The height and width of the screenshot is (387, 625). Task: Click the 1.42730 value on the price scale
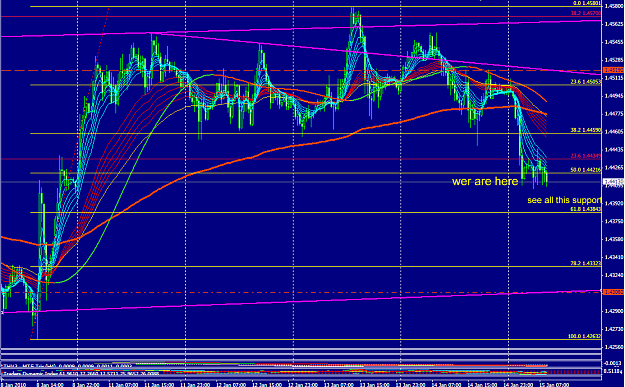(x=614, y=329)
